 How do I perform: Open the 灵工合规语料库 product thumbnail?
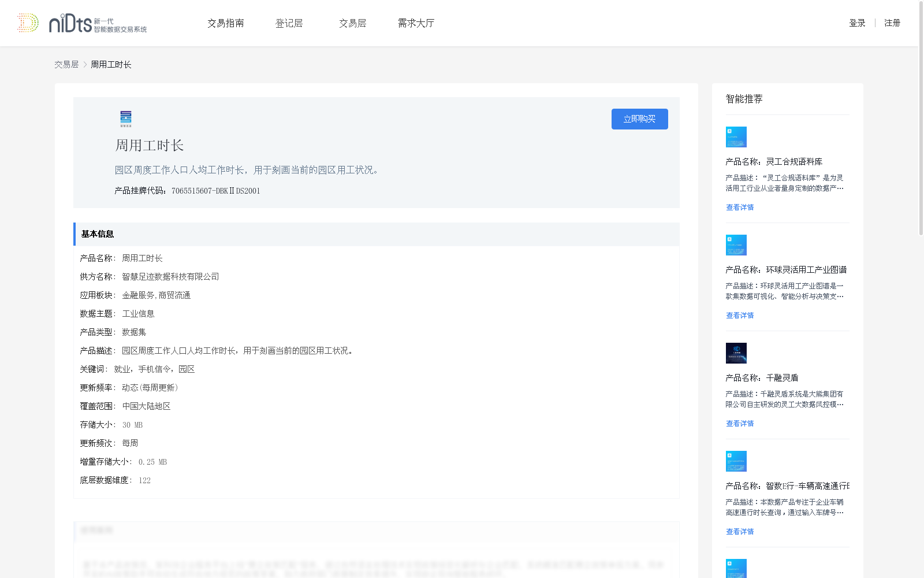[x=736, y=137]
